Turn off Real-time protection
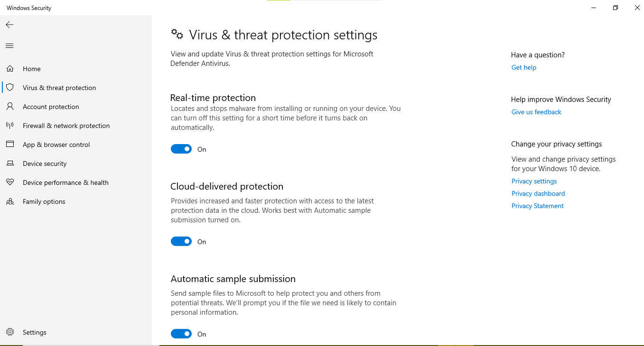 pos(181,149)
